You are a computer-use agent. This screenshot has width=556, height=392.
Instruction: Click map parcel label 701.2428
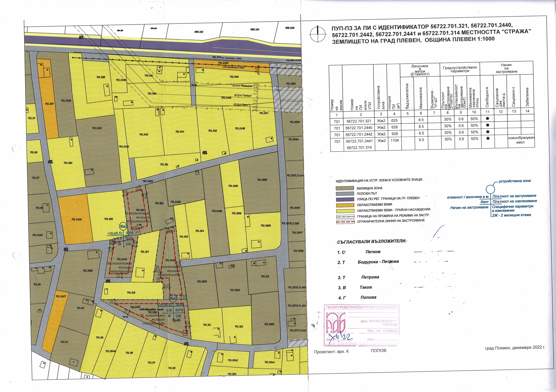pos(76,220)
